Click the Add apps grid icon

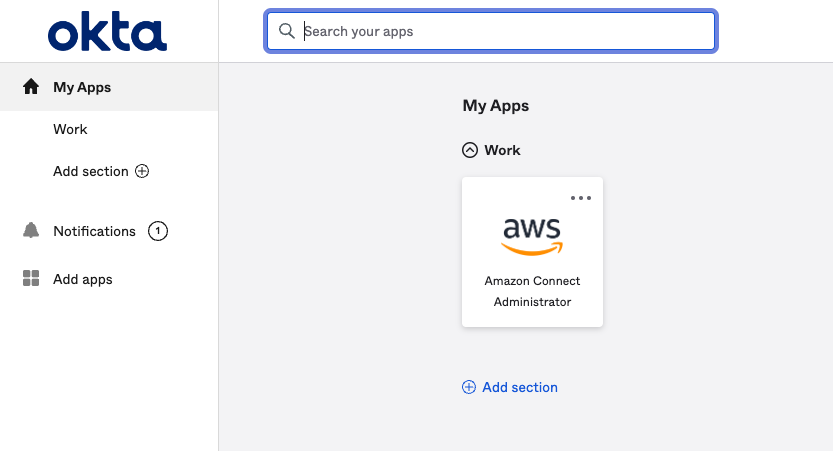tap(31, 279)
